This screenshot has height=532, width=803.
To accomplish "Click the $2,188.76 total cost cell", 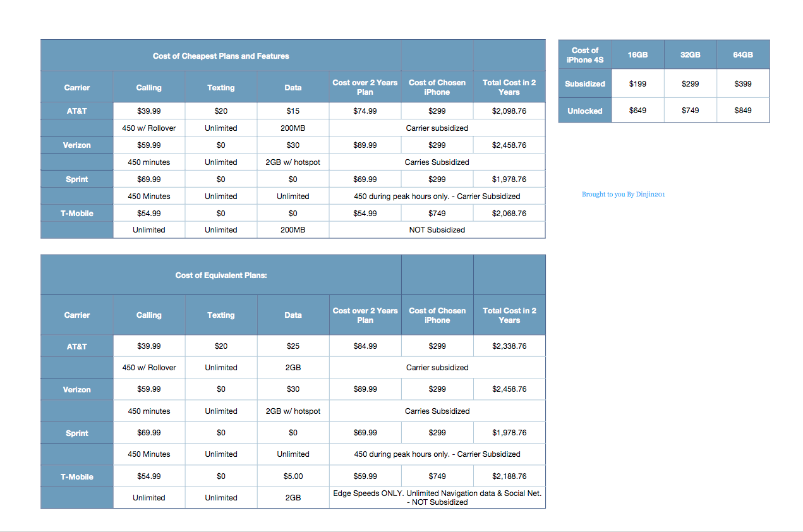I will 509,476.
